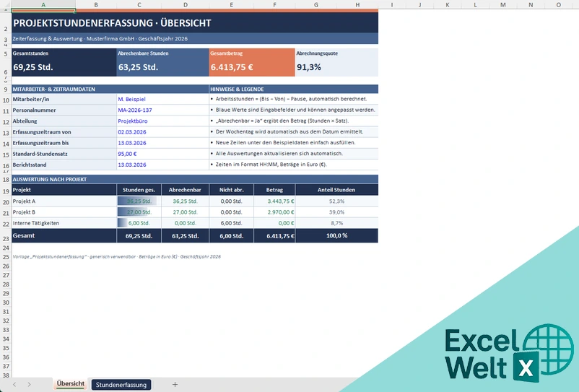
Task: Click the Auswertung nach Projekt header
Action: [195, 179]
